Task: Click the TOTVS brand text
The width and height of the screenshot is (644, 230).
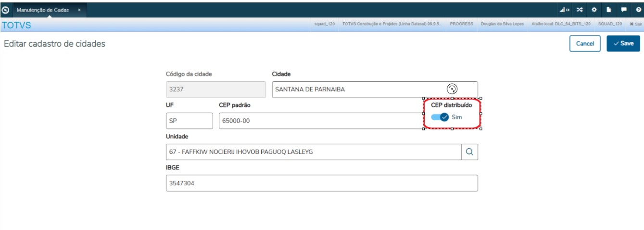Action: pos(17,25)
